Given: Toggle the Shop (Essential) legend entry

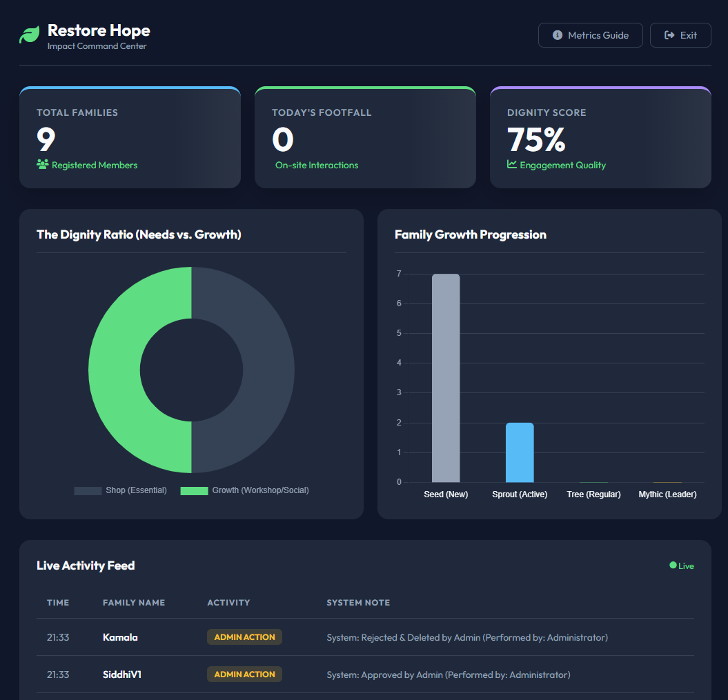Looking at the screenshot, I should pyautogui.click(x=120, y=490).
